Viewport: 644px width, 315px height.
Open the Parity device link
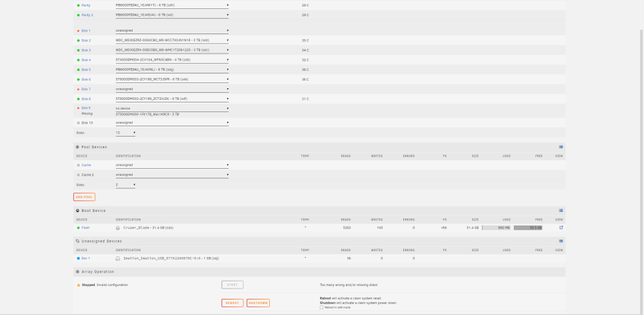86,5
